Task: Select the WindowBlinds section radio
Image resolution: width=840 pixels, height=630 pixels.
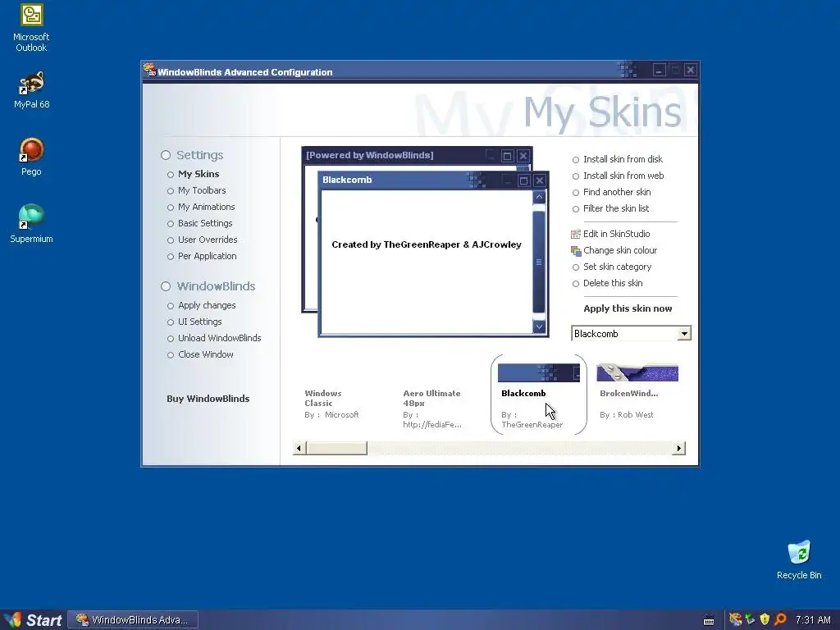Action: pyautogui.click(x=166, y=286)
